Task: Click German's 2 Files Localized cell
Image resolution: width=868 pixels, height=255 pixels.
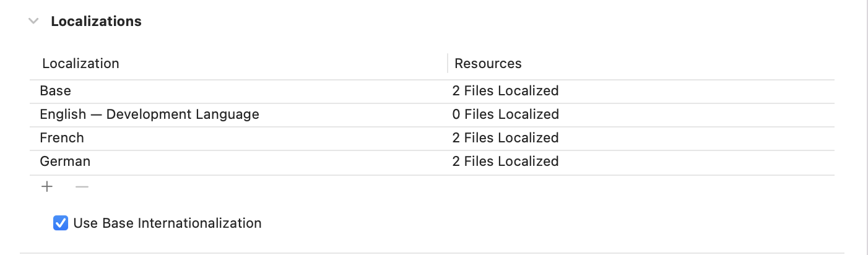Action: pyautogui.click(x=505, y=162)
